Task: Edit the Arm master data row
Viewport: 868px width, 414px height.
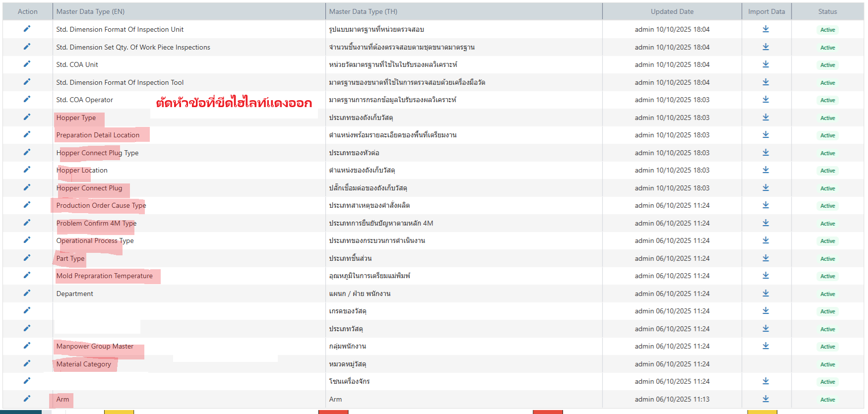Action: tap(27, 399)
